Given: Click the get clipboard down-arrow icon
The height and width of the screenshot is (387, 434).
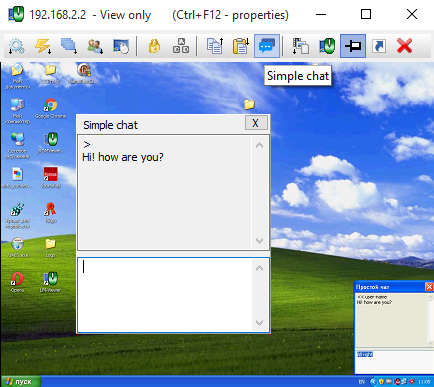Looking at the screenshot, I should (241, 46).
